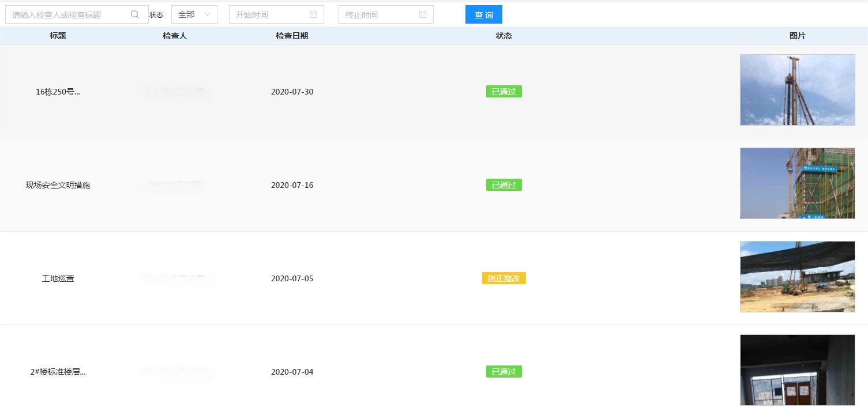Open the 全部 status dropdown
Image resolution: width=868 pixels, height=411 pixels.
click(194, 14)
